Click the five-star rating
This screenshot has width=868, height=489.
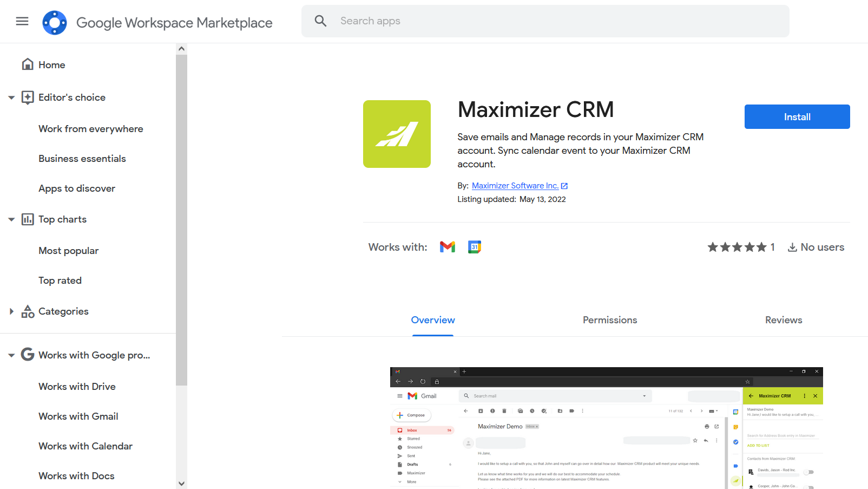737,247
